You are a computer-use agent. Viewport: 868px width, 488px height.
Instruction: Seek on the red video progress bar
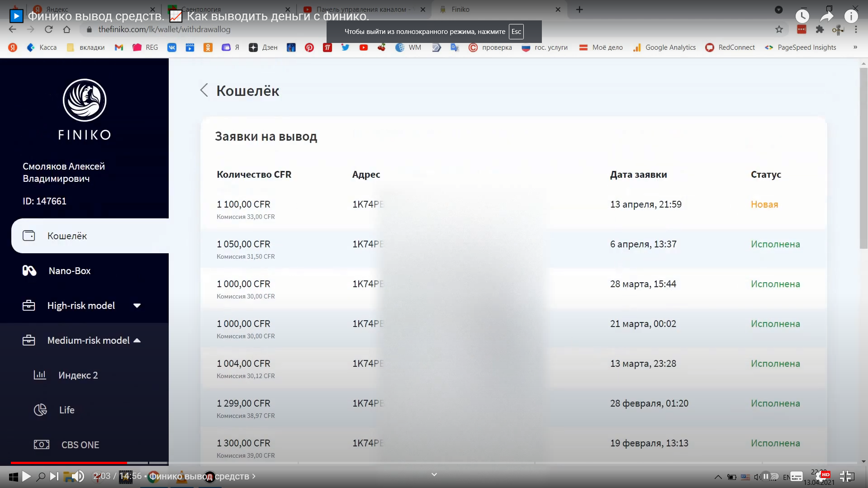click(69, 463)
